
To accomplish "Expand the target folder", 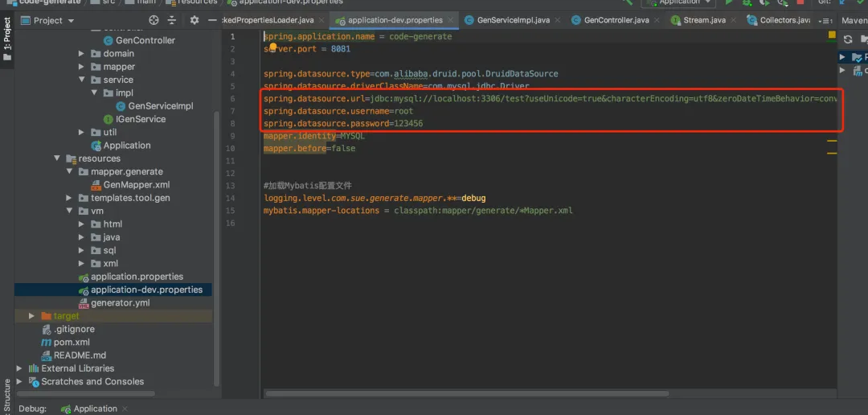I will (x=32, y=316).
